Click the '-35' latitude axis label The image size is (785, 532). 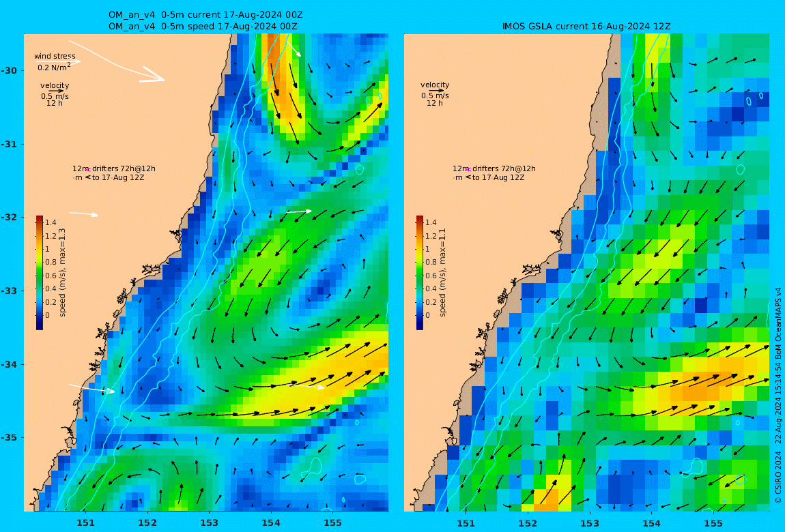point(9,437)
